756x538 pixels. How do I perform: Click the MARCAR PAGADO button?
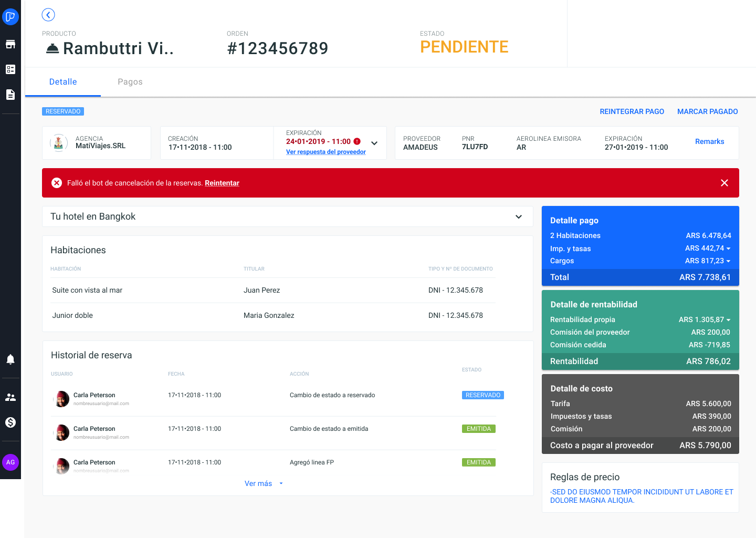707,111
